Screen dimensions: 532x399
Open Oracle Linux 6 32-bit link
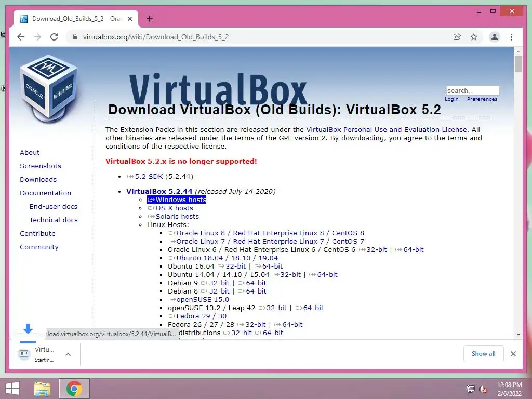click(x=373, y=249)
